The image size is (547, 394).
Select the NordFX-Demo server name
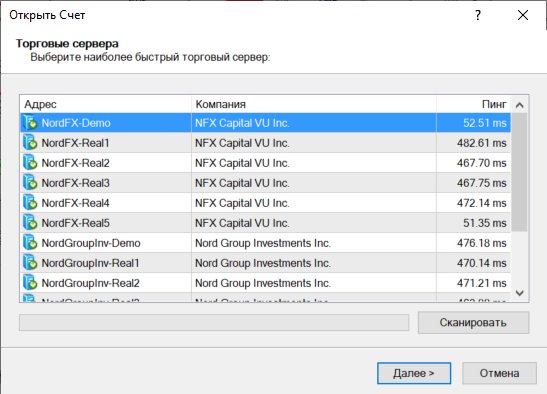(76, 123)
